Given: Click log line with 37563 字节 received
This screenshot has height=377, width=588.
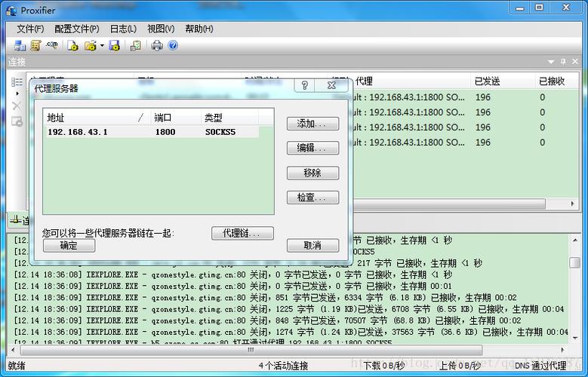Looking at the screenshot, I should pyautogui.click(x=291, y=332).
